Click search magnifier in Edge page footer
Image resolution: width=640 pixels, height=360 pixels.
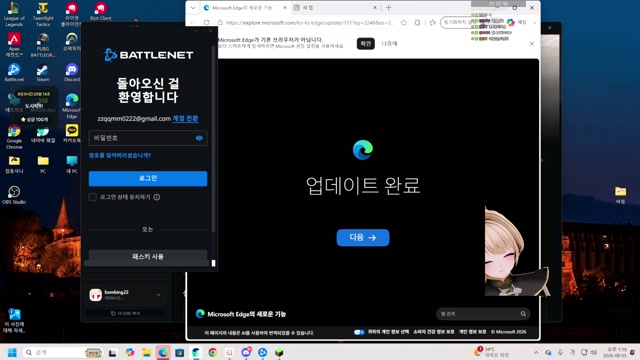pyautogui.click(x=523, y=313)
